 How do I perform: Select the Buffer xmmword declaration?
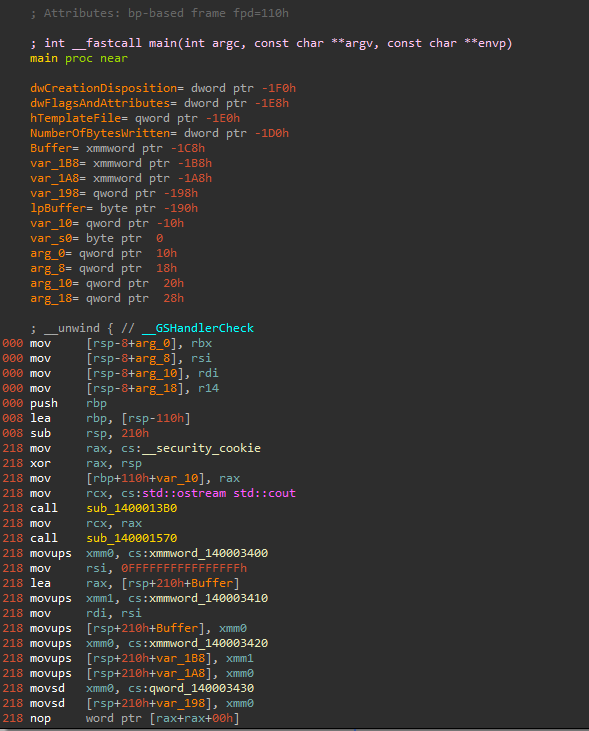tap(118, 148)
